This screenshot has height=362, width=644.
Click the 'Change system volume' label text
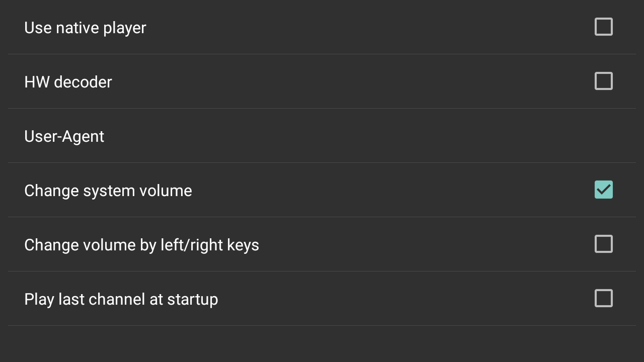[x=108, y=191]
